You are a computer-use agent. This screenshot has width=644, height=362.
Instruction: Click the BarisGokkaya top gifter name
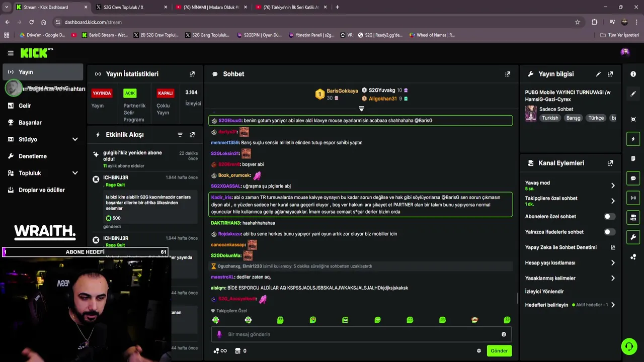[342, 91]
